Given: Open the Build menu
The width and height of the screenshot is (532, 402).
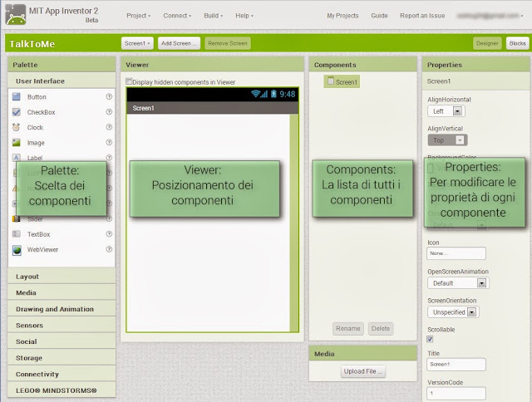Looking at the screenshot, I should click(x=213, y=16).
